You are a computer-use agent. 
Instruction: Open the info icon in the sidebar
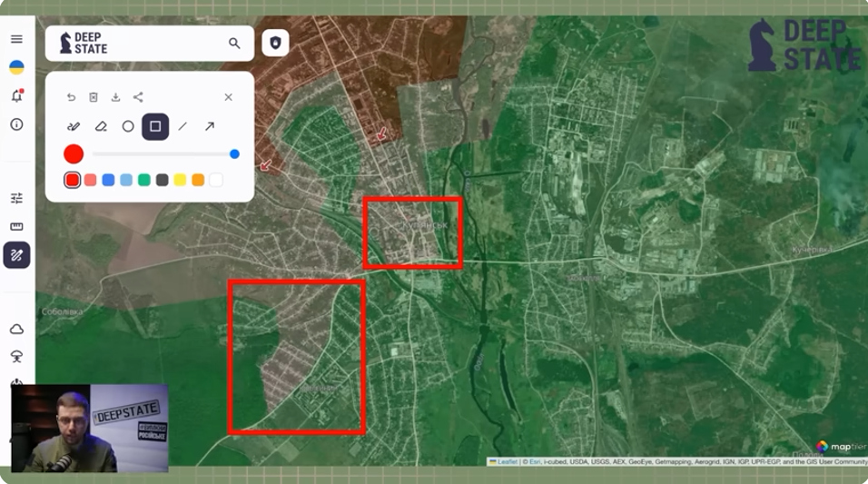tap(16, 124)
